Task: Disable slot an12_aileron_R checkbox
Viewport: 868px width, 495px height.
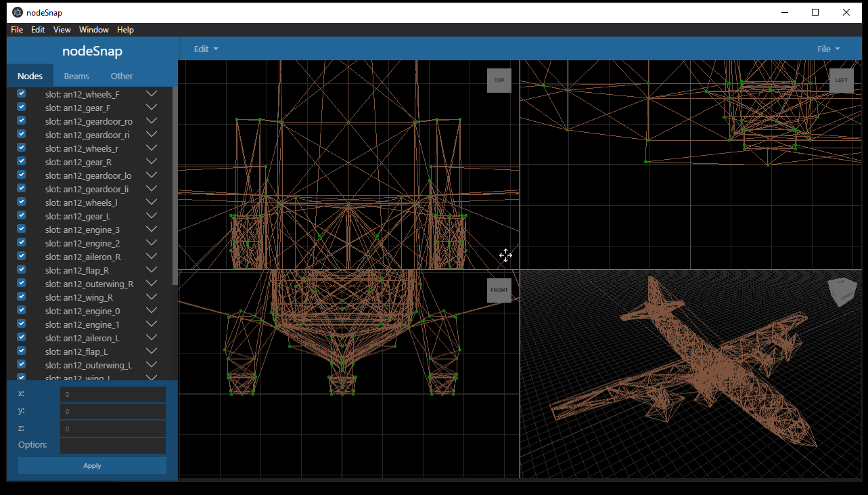Action: coord(21,256)
